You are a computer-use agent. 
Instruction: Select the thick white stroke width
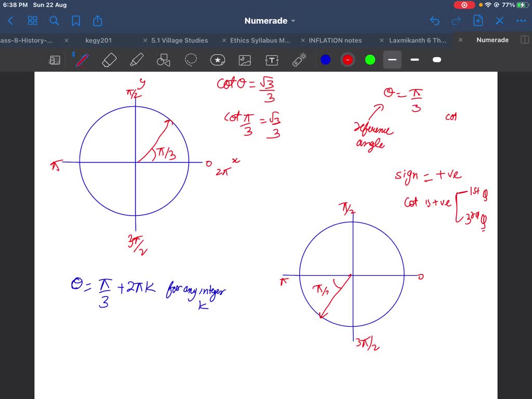pos(436,59)
